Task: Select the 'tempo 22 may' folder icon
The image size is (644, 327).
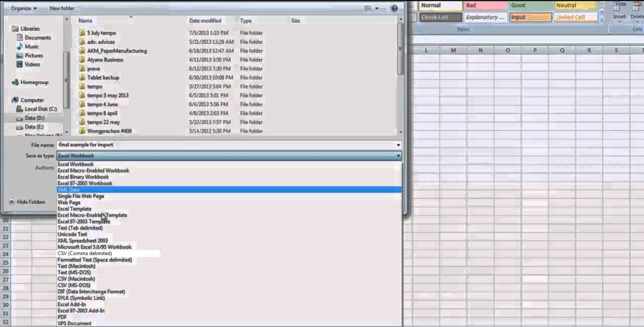Action: (82, 122)
